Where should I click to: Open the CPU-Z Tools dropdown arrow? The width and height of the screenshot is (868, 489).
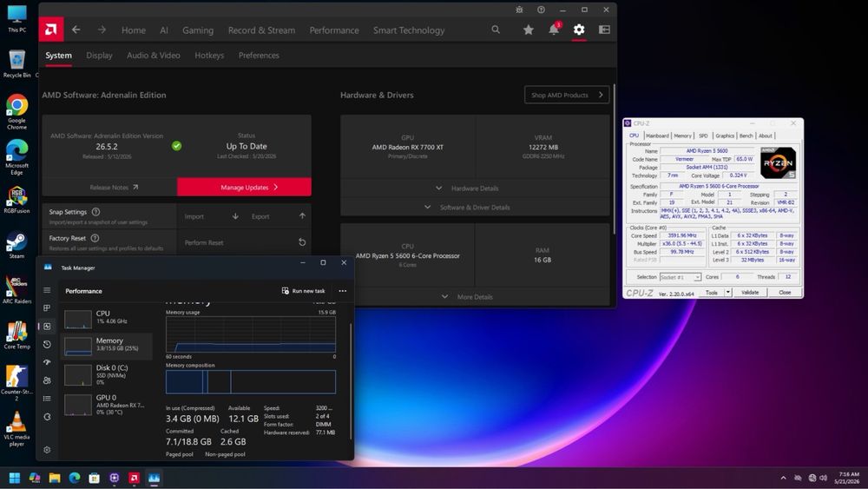(x=728, y=293)
